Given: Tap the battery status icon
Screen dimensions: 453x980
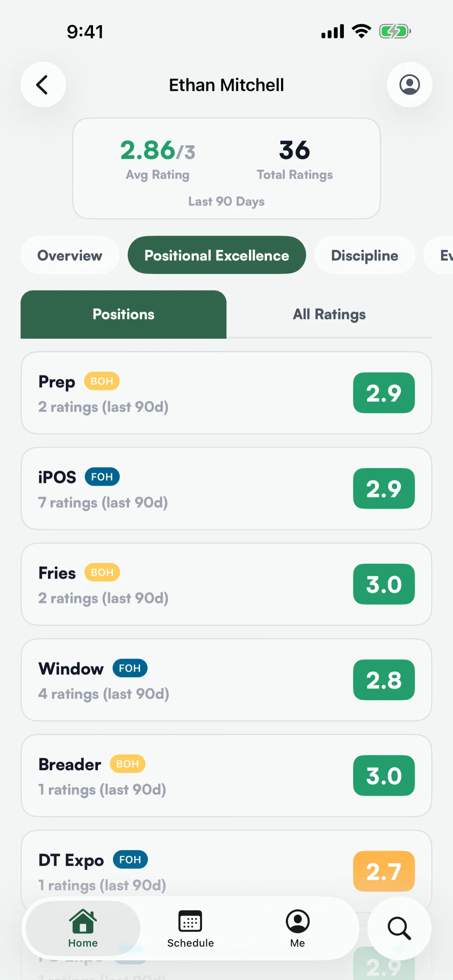Looking at the screenshot, I should [395, 31].
